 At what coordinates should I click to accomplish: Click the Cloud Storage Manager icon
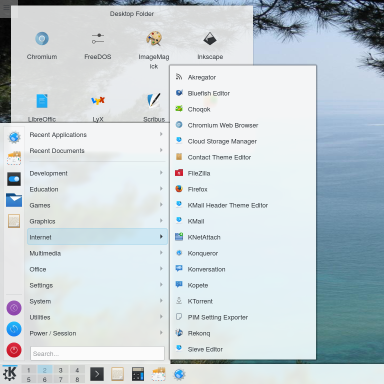tap(179, 141)
